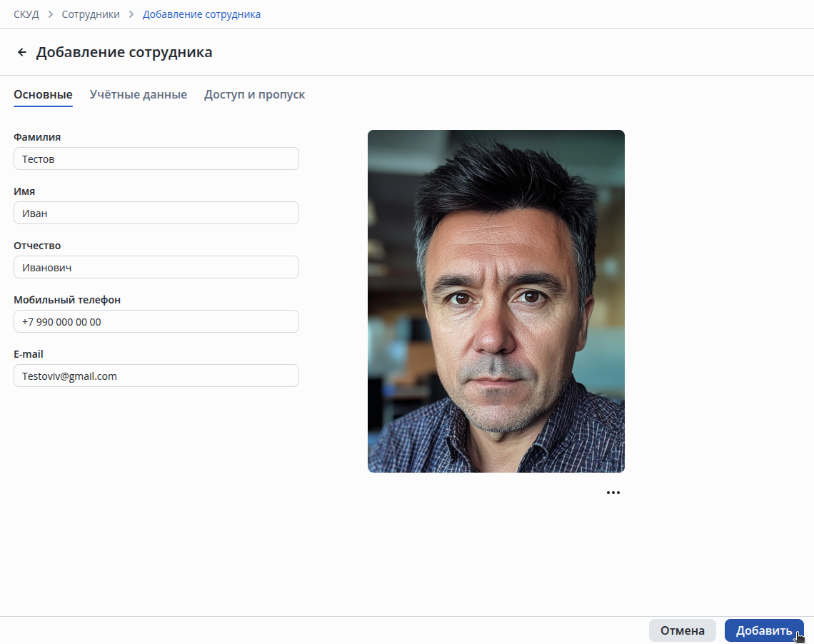The width and height of the screenshot is (814, 644).
Task: Click the Добавление сотрудника page heading
Action: pos(124,52)
